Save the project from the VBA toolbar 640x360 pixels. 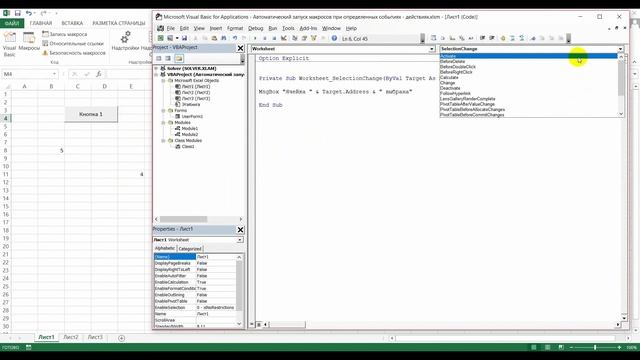184,38
